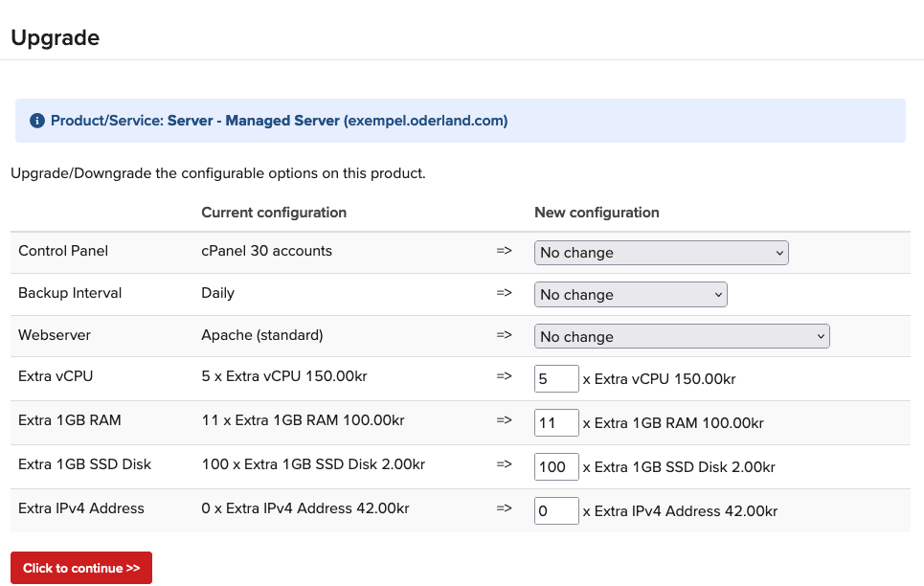Open the Control Panel new configuration dropdown

pyautogui.click(x=661, y=253)
